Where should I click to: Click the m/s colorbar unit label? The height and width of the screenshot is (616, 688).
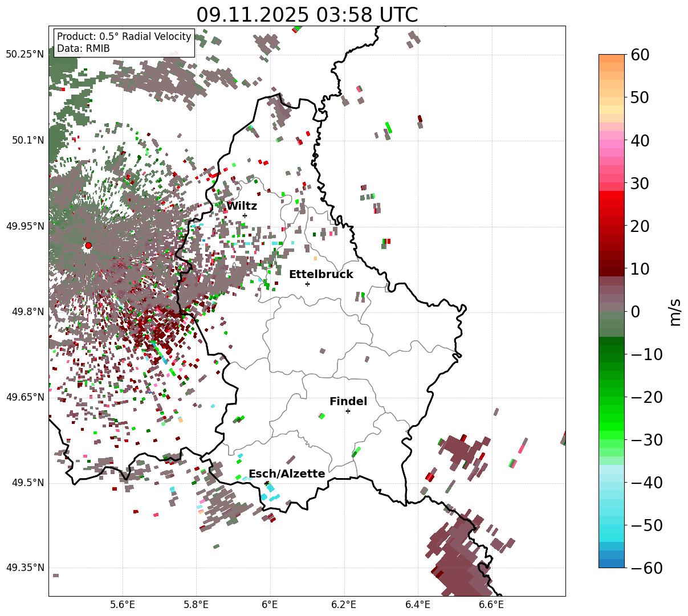[675, 312]
